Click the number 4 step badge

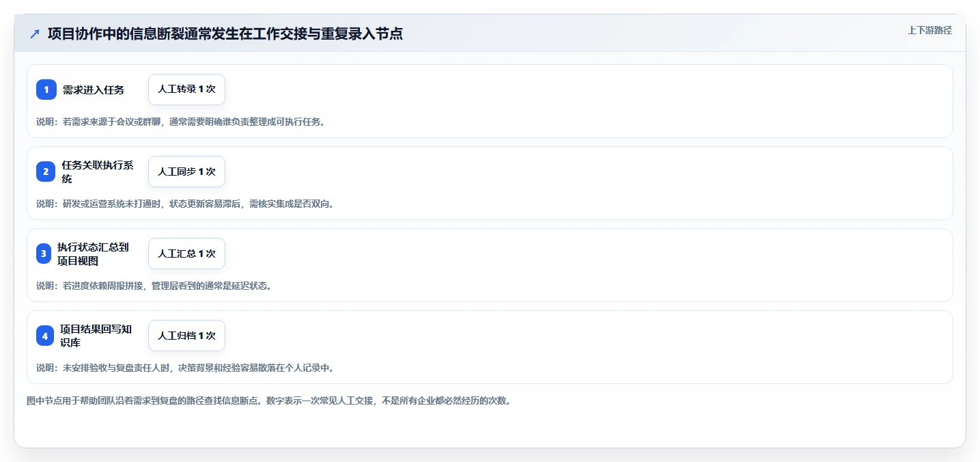coord(45,336)
